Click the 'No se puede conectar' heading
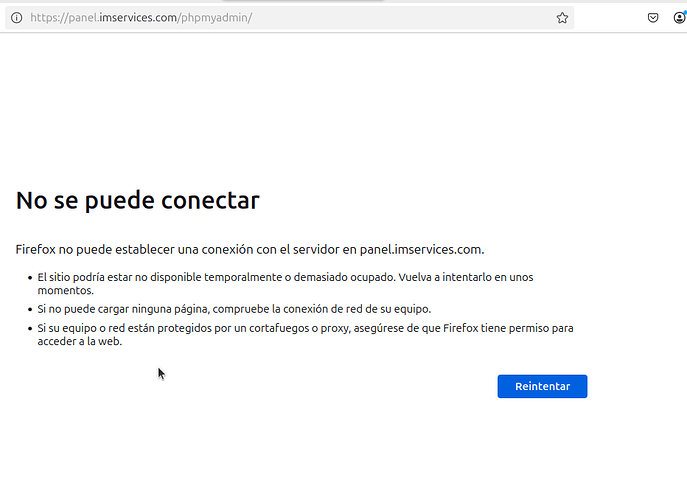Viewport: 687px width, 500px height. [138, 200]
